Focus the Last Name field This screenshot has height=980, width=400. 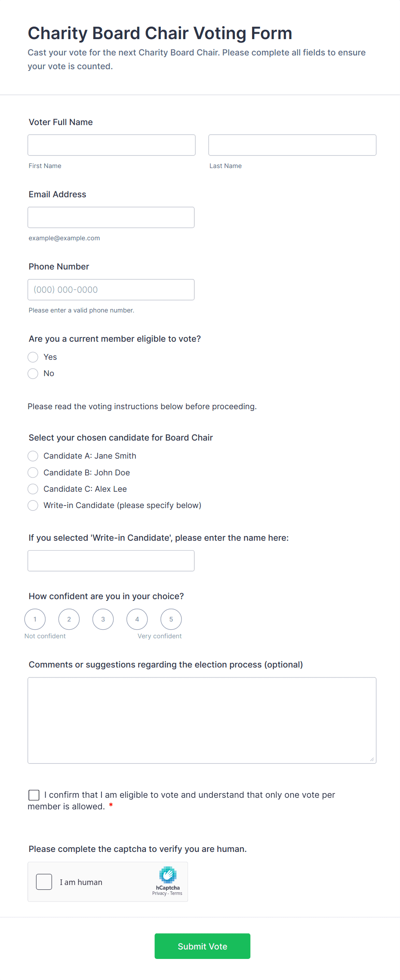(x=292, y=145)
